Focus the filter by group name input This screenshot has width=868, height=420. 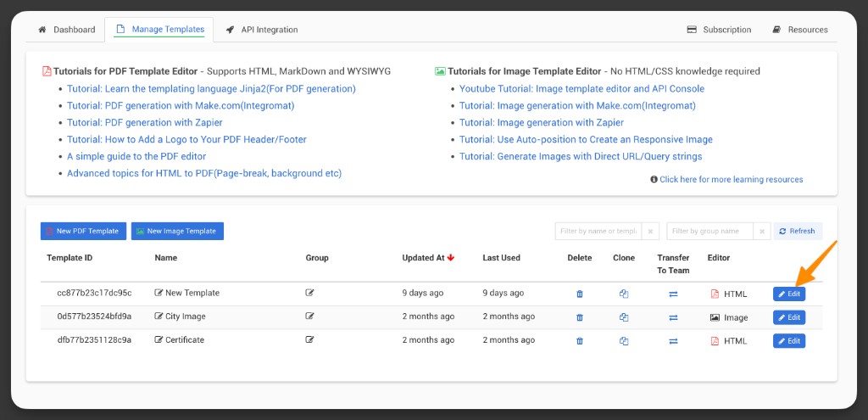[710, 231]
